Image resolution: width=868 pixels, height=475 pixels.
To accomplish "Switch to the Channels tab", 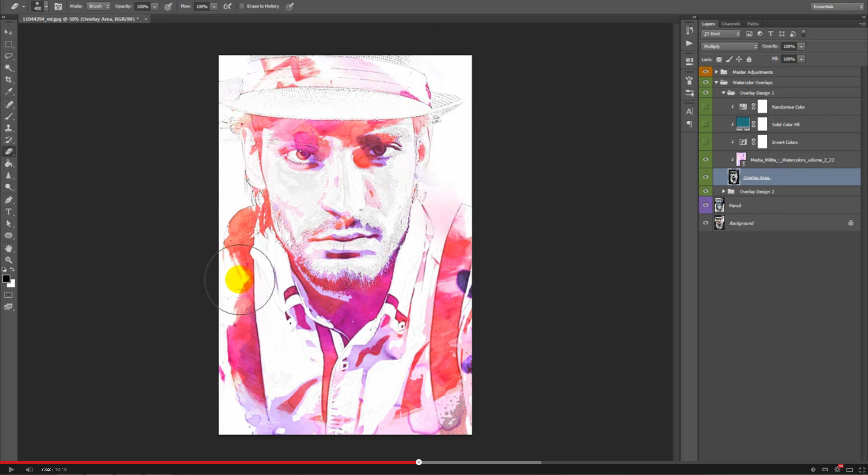I will pos(730,24).
